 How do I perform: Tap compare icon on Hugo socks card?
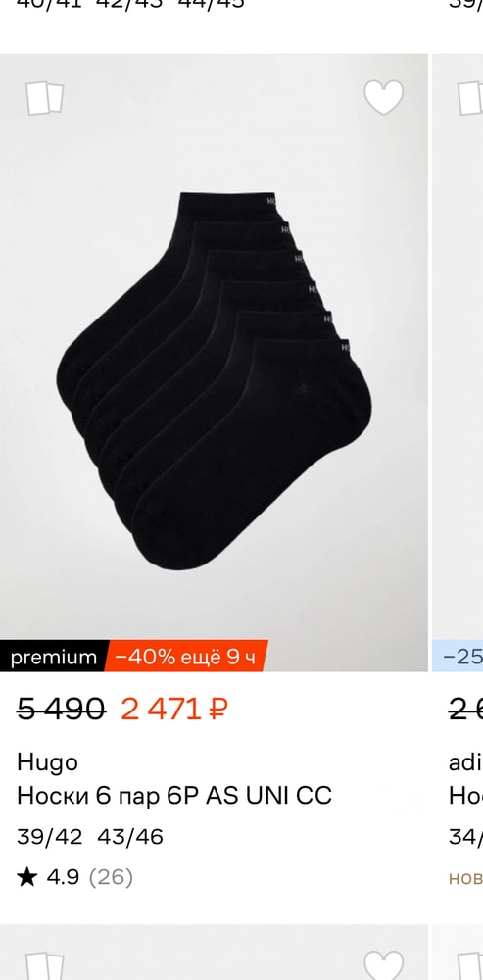click(44, 98)
